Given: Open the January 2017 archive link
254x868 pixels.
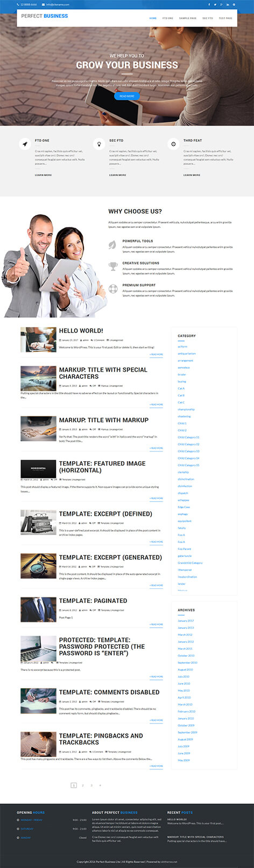Looking at the screenshot, I should (x=186, y=621).
